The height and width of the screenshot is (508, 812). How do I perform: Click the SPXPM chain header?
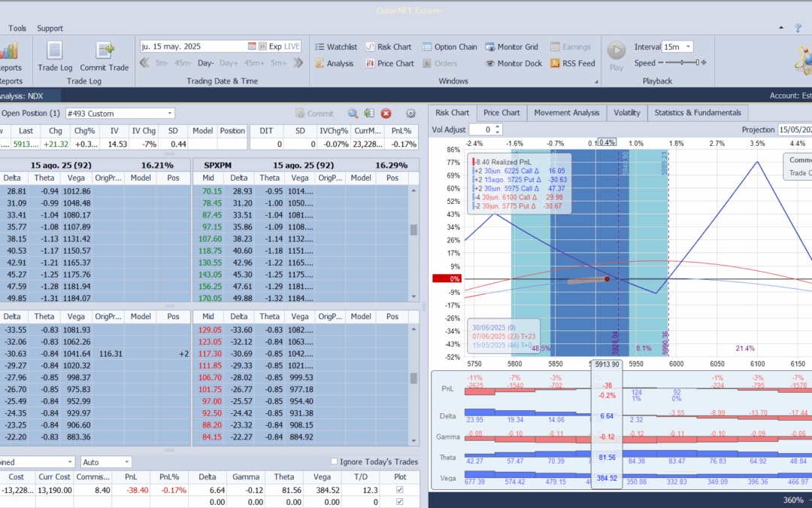click(x=218, y=165)
